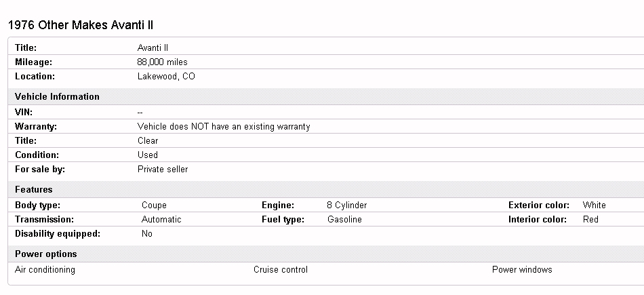Click the "Gasoline" fuel type value
644x295 pixels.
(344, 220)
